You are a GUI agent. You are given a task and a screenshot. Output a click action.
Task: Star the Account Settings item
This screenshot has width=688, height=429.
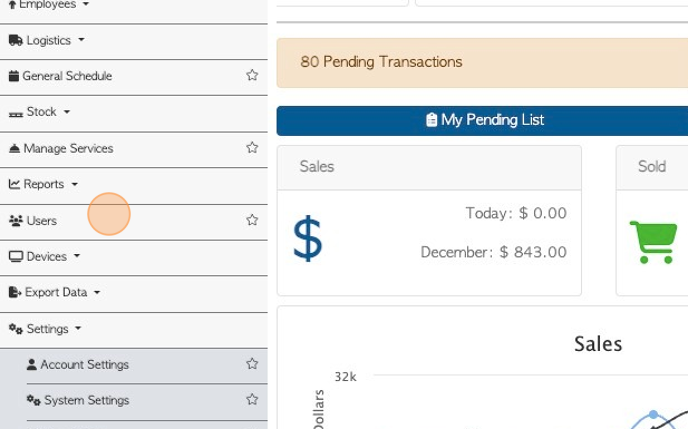[x=252, y=364]
